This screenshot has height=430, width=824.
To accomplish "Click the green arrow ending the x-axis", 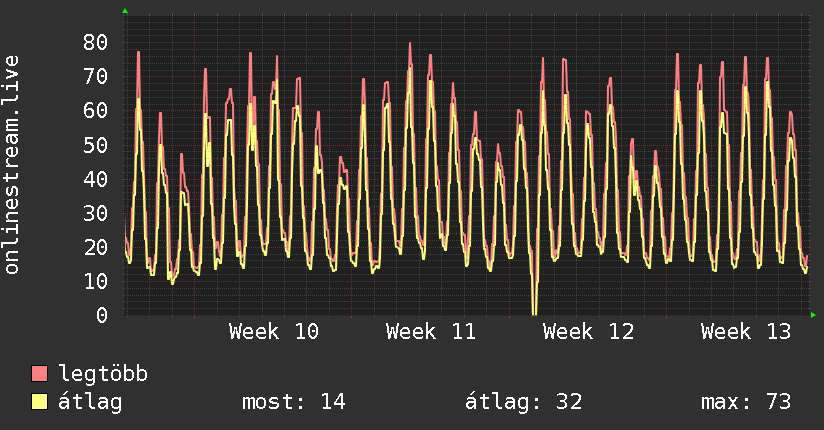I will [813, 315].
